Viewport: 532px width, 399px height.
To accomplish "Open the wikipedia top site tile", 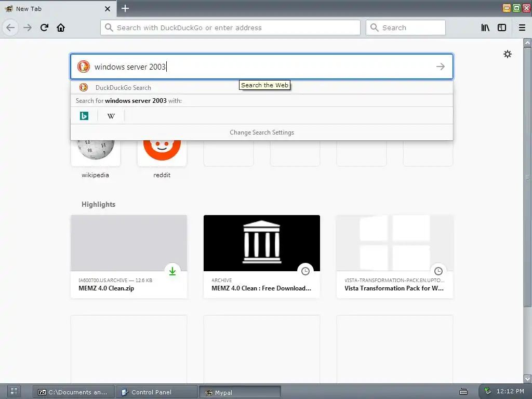I will tap(96, 153).
